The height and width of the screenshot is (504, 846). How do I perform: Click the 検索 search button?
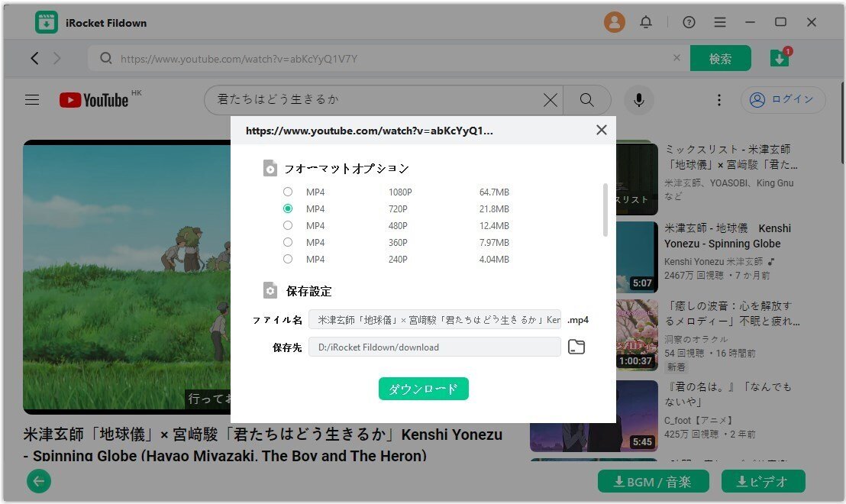[x=720, y=58]
